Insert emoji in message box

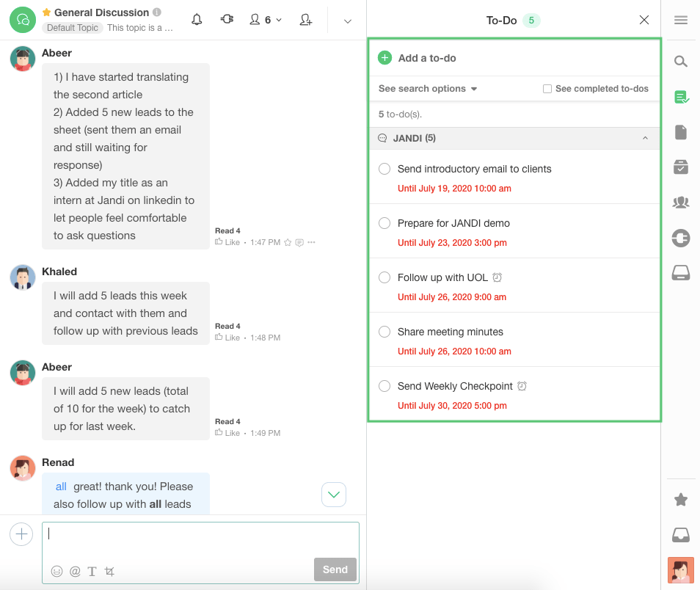[56, 571]
